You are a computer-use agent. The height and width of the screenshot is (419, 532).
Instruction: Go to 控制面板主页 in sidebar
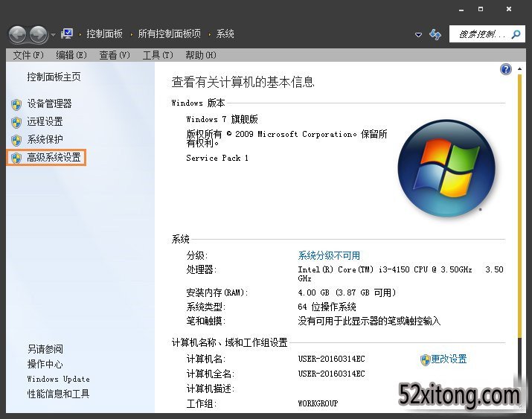[x=54, y=77]
